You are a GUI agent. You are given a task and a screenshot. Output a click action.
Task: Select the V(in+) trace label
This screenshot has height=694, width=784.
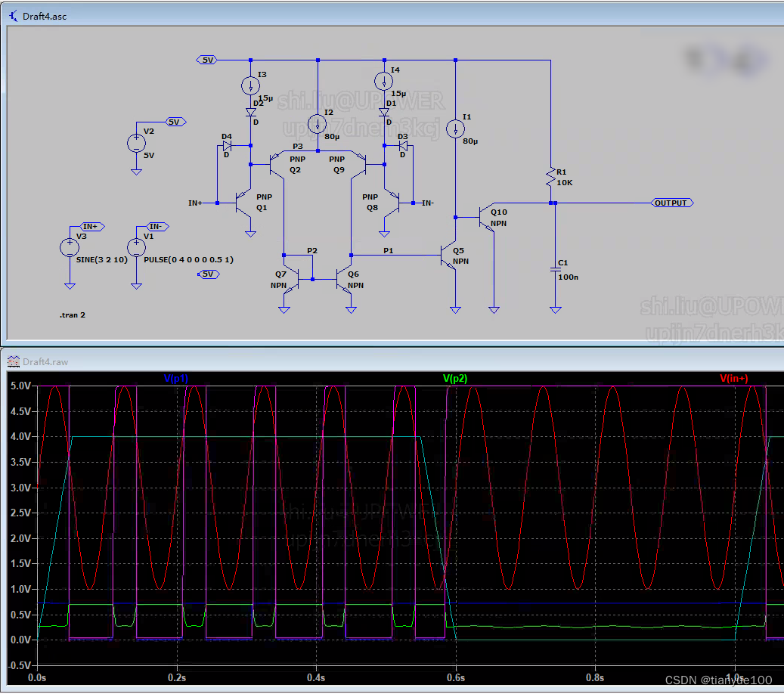734,378
